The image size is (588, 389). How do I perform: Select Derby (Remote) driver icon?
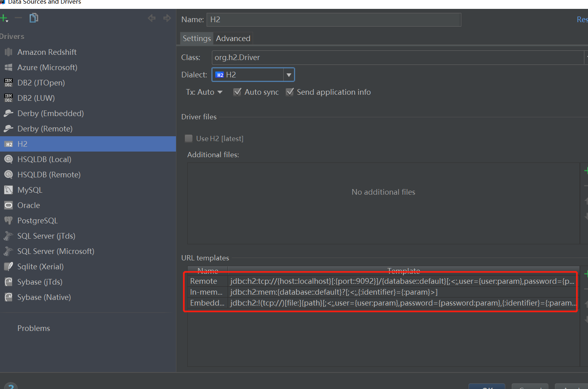click(x=8, y=129)
